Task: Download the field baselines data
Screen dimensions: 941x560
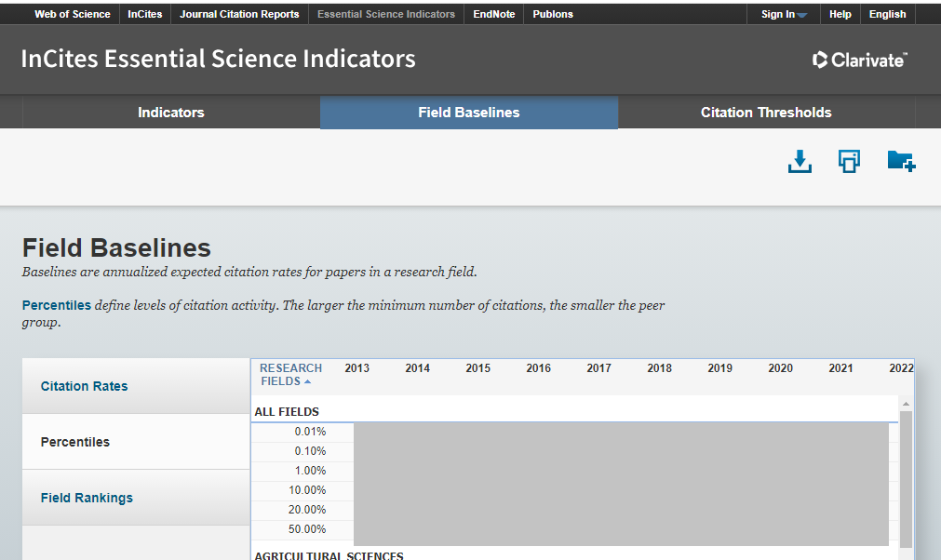Action: (x=800, y=161)
